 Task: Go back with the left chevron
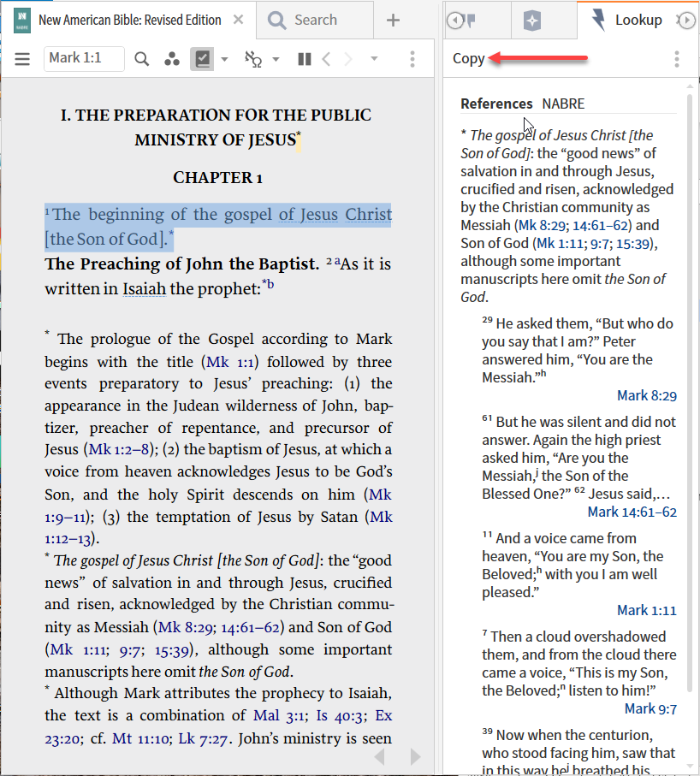click(x=326, y=59)
